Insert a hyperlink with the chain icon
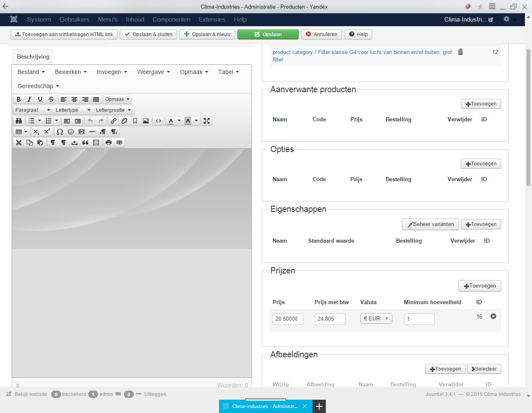Screen dimensions: 532x413 point(113,121)
